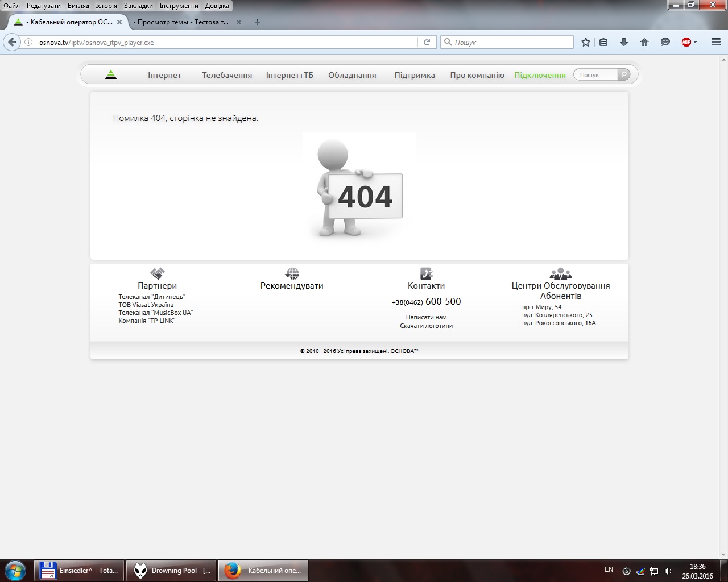Expand the Adblock Plus dropdown arrow

coord(695,42)
